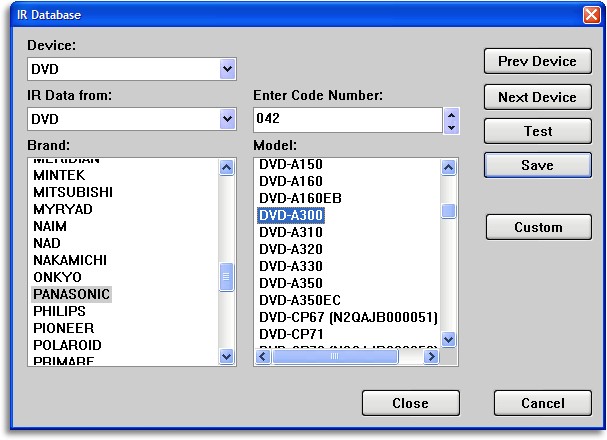This screenshot has width=607, height=440.
Task: Select model DVD-A350EC
Action: [x=300, y=300]
